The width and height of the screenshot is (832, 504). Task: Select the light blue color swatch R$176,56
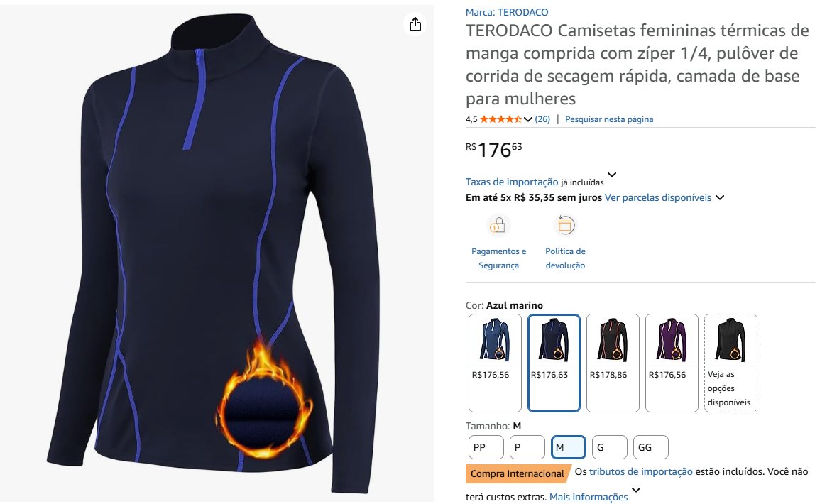pyautogui.click(x=495, y=363)
